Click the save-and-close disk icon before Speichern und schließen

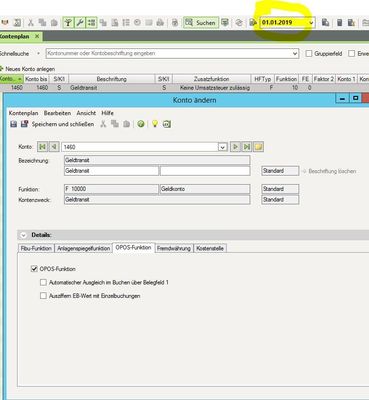click(x=24, y=124)
